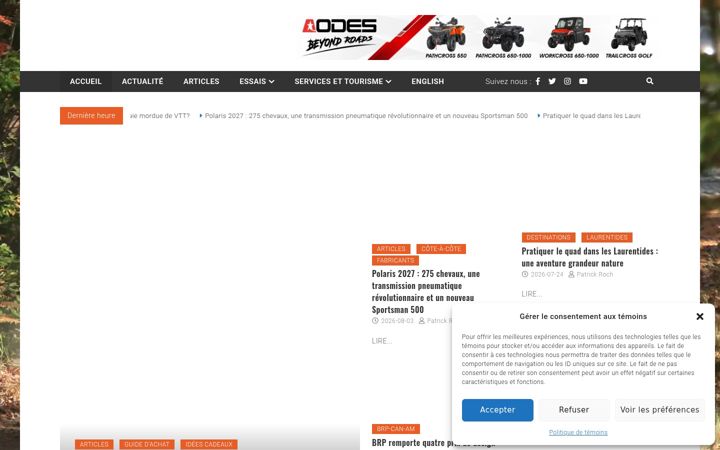720x450 pixels.
Task: Open the BRP-Can-Am category tag
Action: [395, 429]
